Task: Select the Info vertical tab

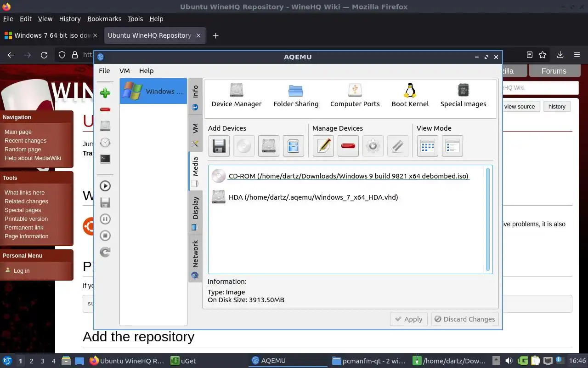Action: [x=195, y=97]
